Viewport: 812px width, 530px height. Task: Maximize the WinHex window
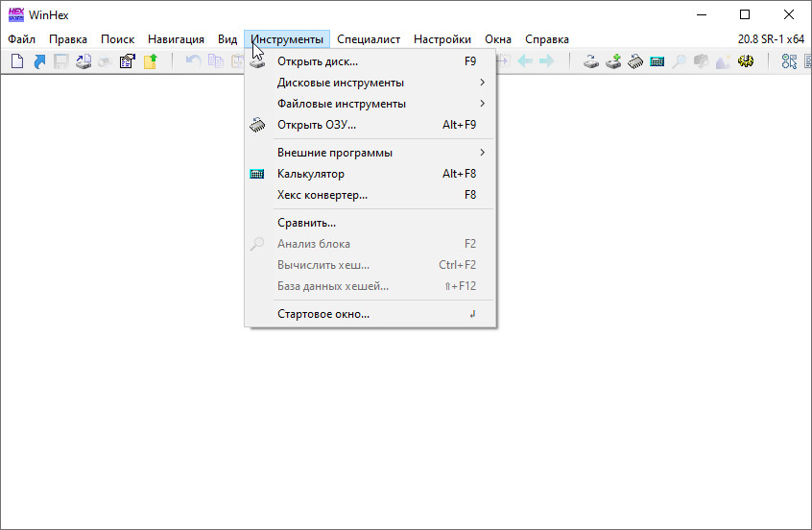click(x=745, y=14)
